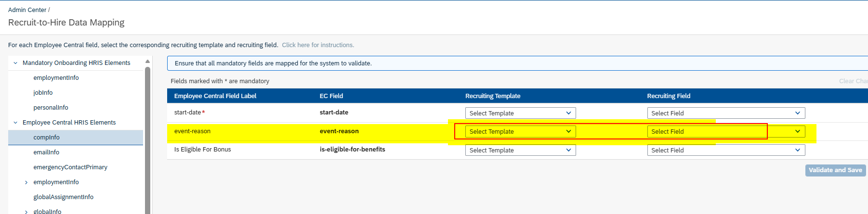The image size is (868, 214).
Task: Collapse Employee Central HRIS Elements section
Action: pyautogui.click(x=15, y=123)
